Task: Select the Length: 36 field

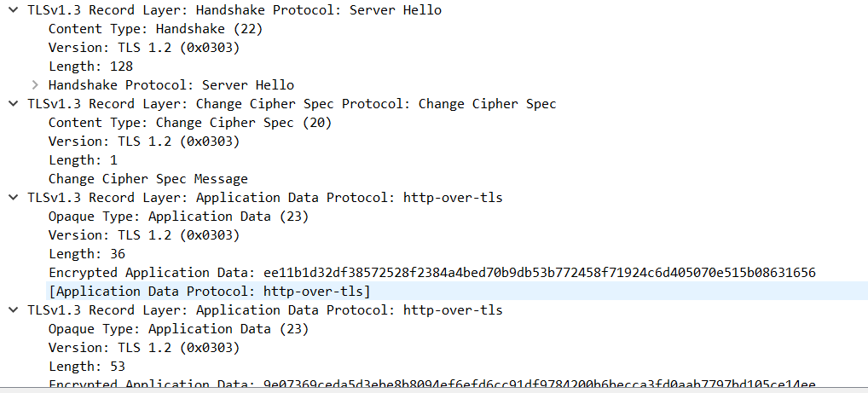Action: tap(86, 254)
